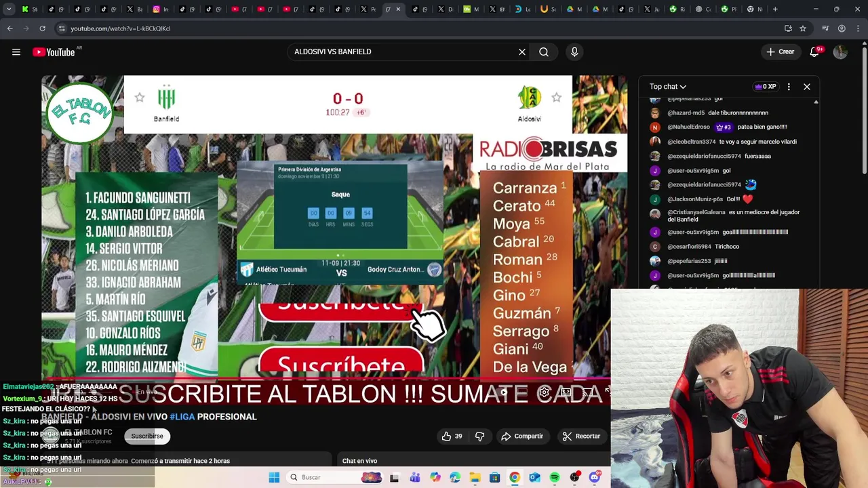
Task: View the 0 XP chat points
Action: coord(765,87)
